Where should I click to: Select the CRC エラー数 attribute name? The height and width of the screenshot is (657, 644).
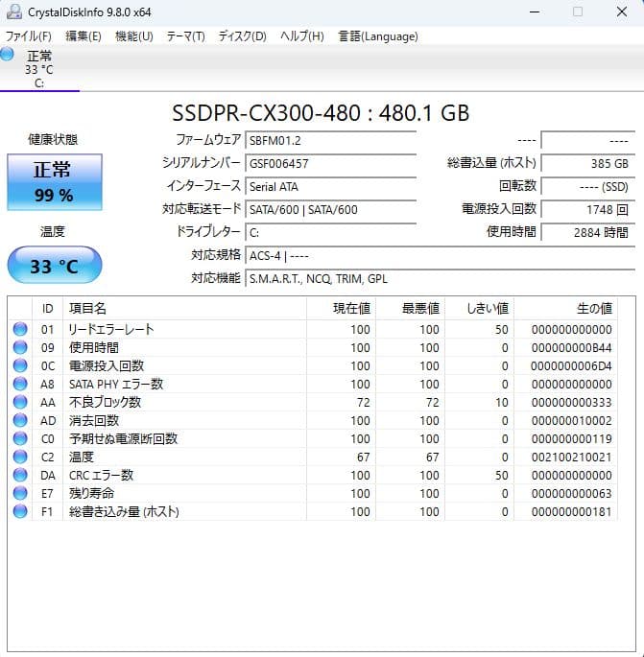(101, 475)
